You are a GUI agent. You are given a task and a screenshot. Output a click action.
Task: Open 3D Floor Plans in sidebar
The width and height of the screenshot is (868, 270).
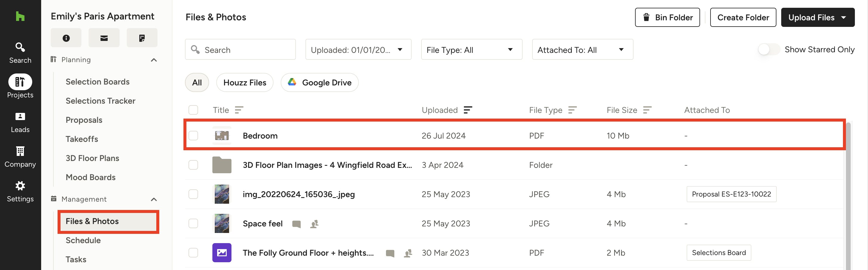[x=92, y=158]
